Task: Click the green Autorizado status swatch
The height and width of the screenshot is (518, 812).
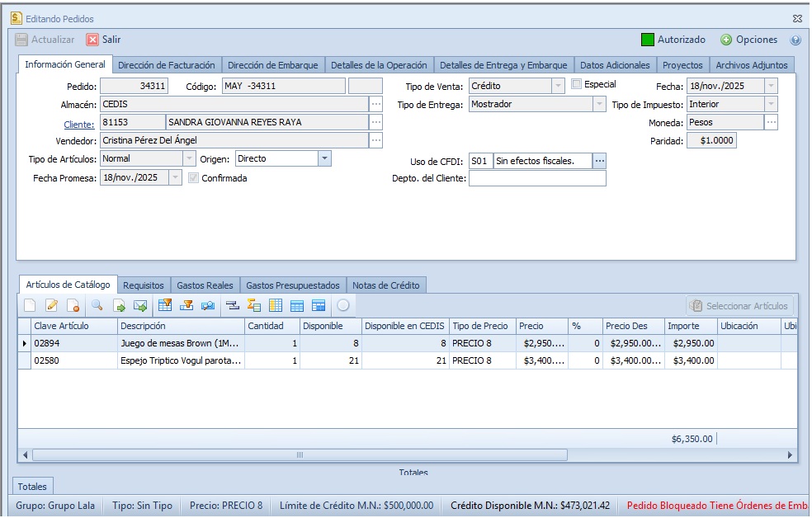Action: [648, 40]
